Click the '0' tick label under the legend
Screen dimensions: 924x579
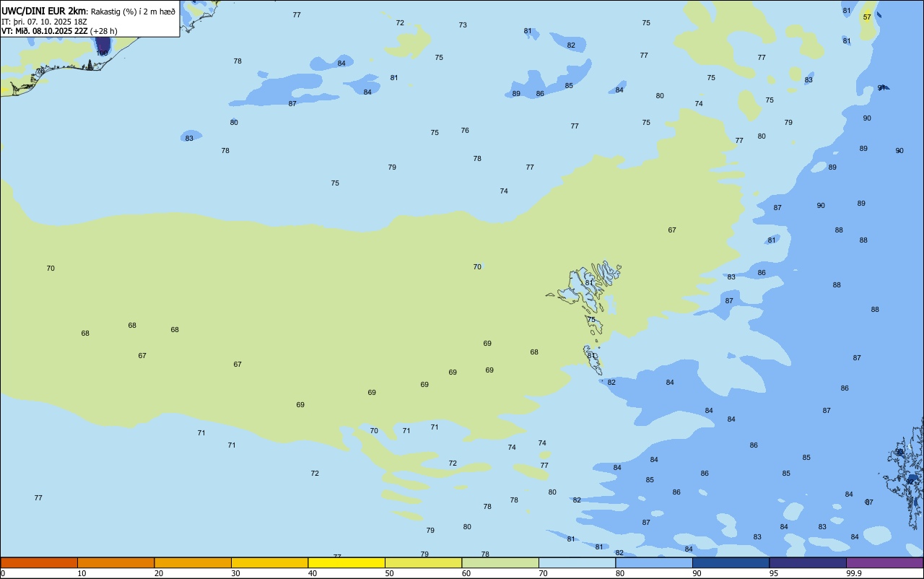[x=3, y=573]
